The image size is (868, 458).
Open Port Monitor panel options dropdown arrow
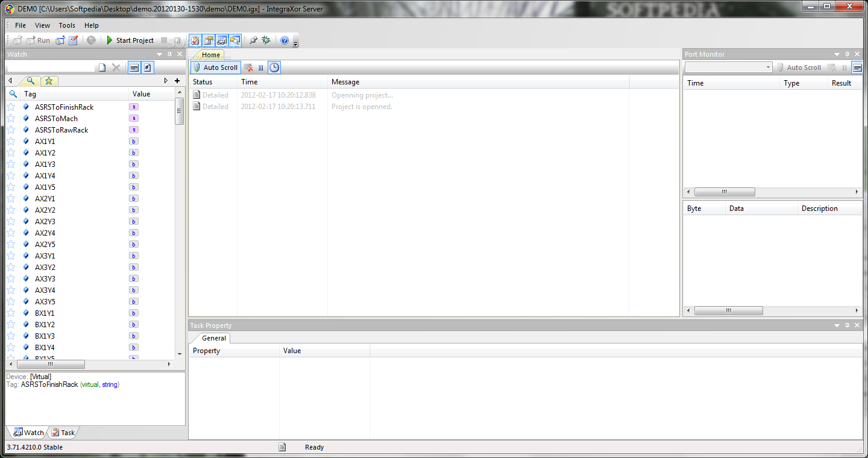click(x=837, y=54)
